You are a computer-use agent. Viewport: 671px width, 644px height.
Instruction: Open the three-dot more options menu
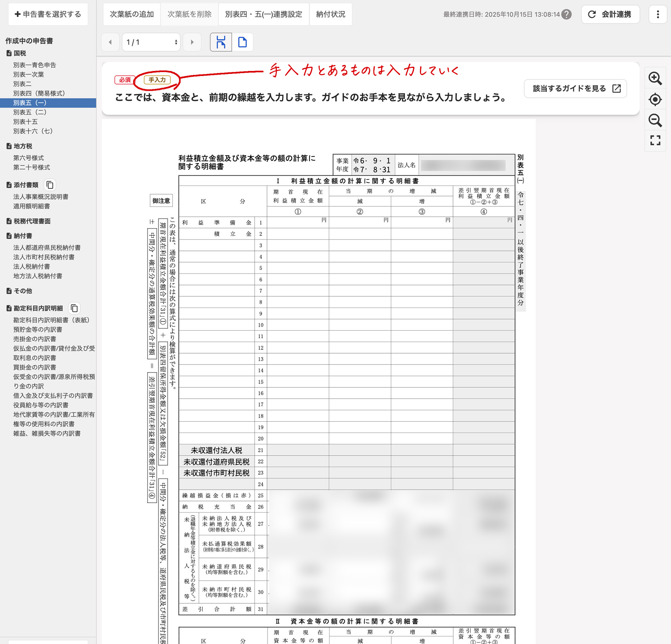tap(658, 14)
